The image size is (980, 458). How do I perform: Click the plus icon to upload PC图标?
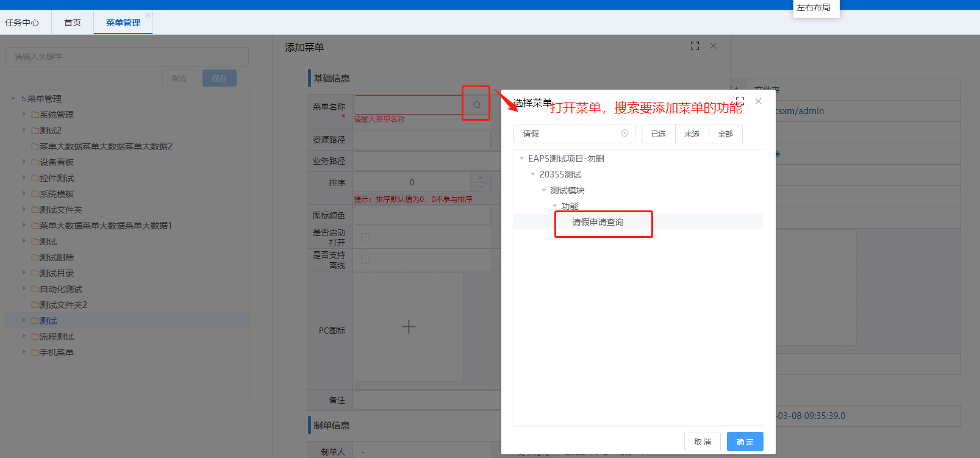409,327
